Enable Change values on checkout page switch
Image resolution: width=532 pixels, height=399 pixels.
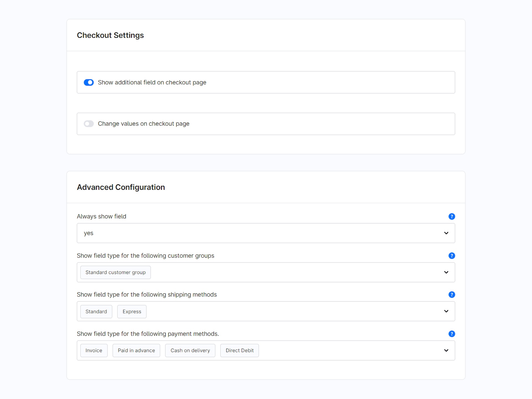point(89,124)
